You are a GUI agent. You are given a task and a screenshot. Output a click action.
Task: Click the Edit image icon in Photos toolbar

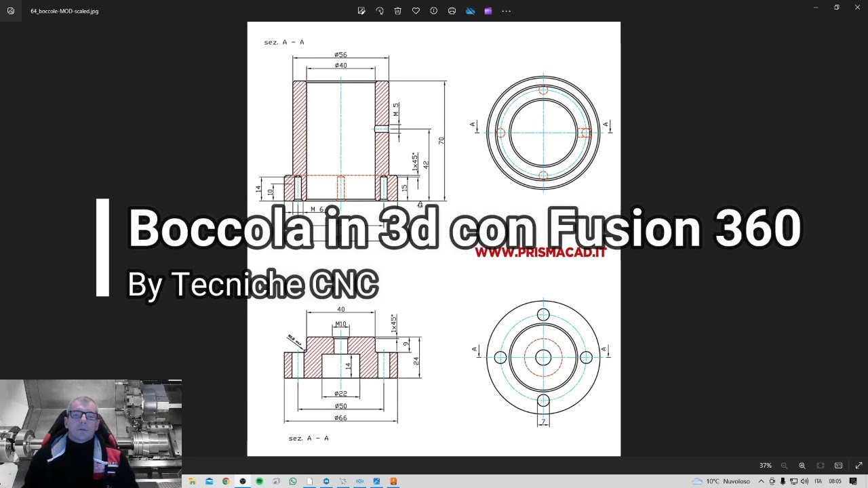(x=361, y=11)
